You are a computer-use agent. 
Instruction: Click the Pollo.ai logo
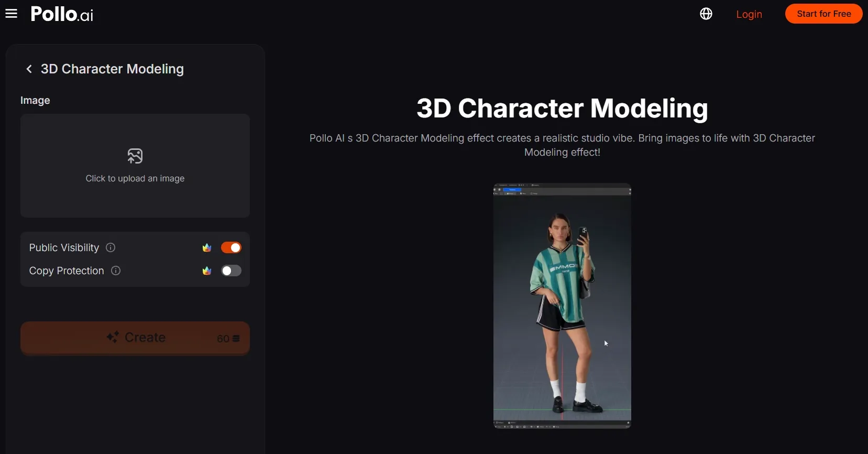tap(62, 14)
